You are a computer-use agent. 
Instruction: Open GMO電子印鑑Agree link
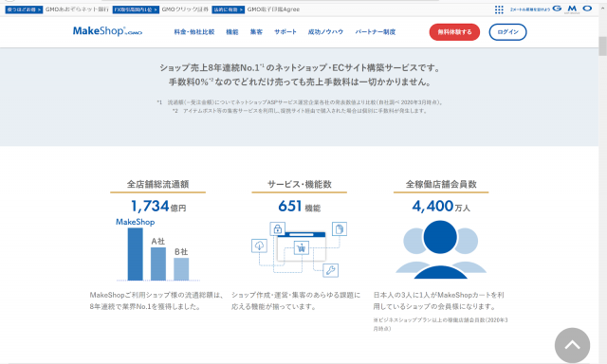point(274,9)
